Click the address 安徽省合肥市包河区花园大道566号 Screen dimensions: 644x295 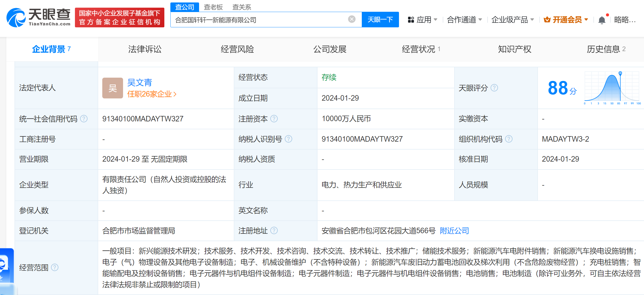378,230
